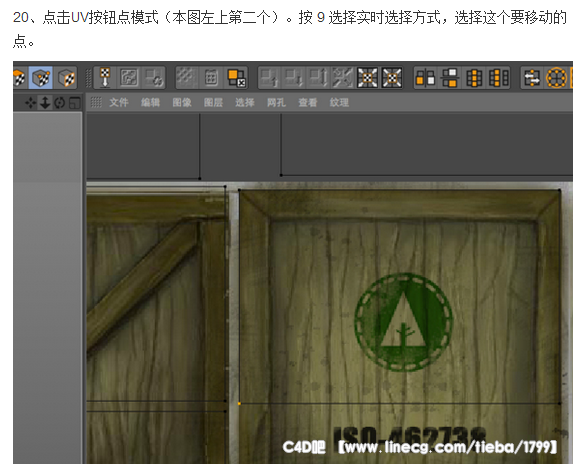
Task: Click the up-down arrow zoom view icon
Action: pos(45,103)
